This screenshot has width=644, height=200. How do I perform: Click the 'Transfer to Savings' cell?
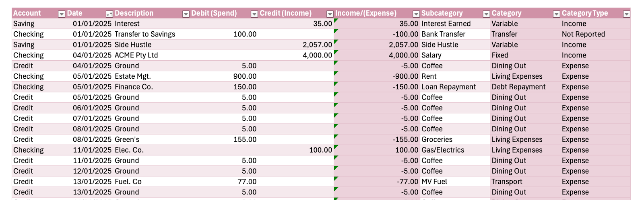152,34
